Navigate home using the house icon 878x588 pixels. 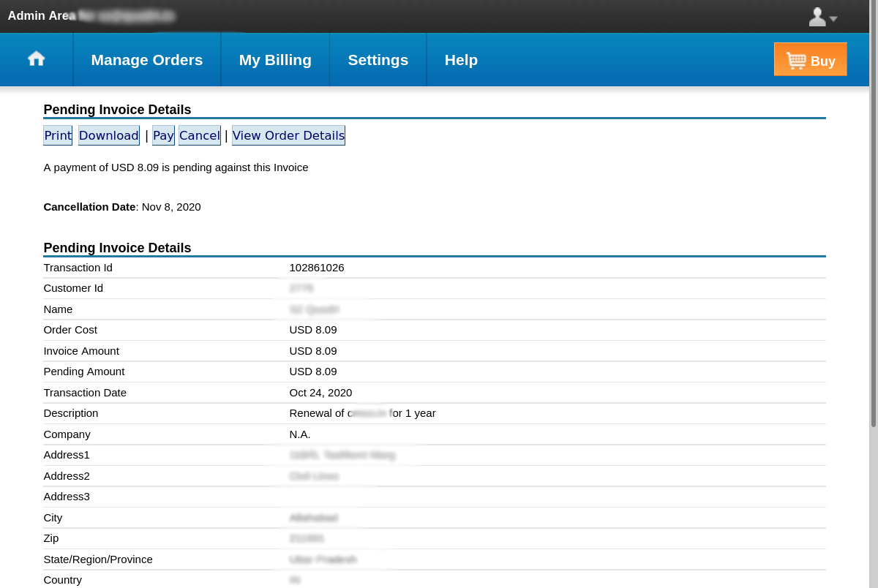36,59
